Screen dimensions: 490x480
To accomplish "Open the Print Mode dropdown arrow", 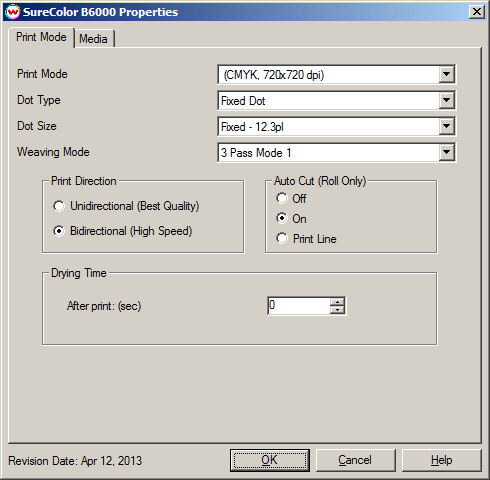I will tap(447, 74).
